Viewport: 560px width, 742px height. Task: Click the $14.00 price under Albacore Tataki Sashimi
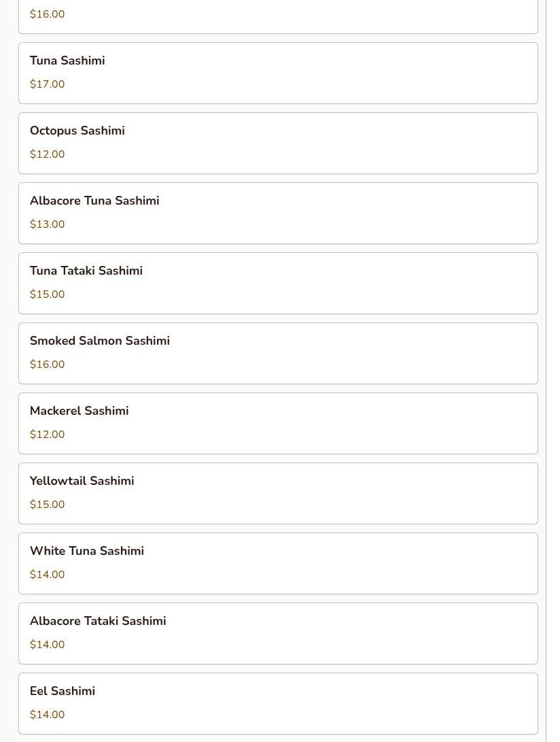coord(48,645)
